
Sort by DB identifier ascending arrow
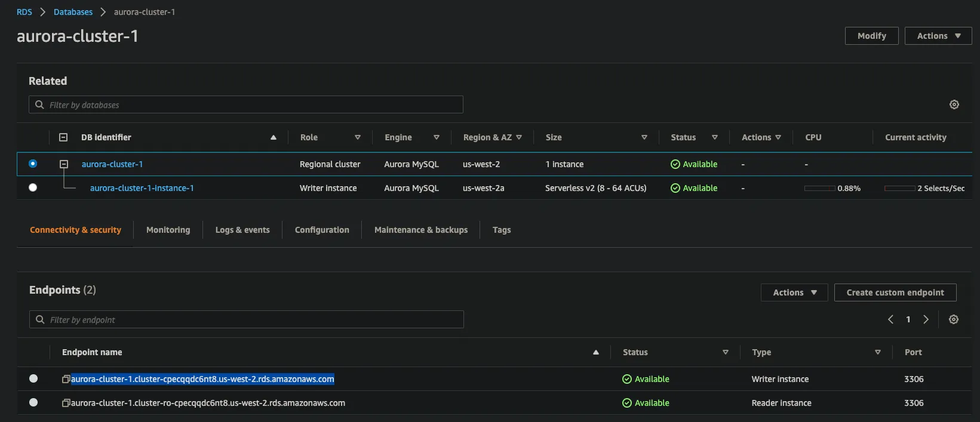274,137
